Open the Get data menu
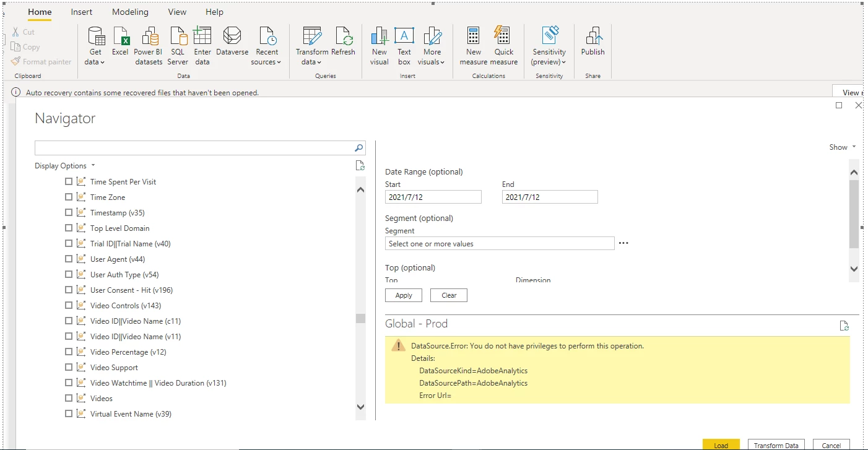The height and width of the screenshot is (450, 868). tap(95, 45)
